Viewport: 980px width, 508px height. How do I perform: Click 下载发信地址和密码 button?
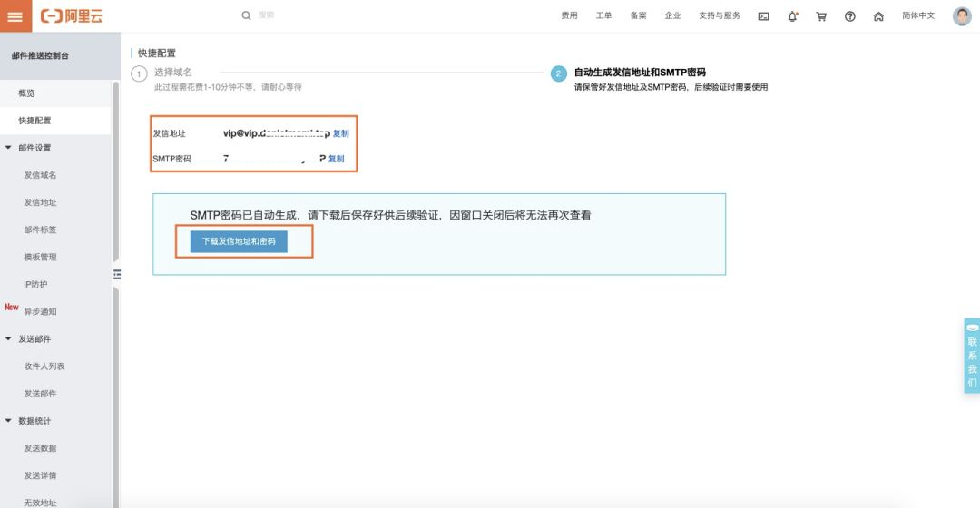pos(239,241)
